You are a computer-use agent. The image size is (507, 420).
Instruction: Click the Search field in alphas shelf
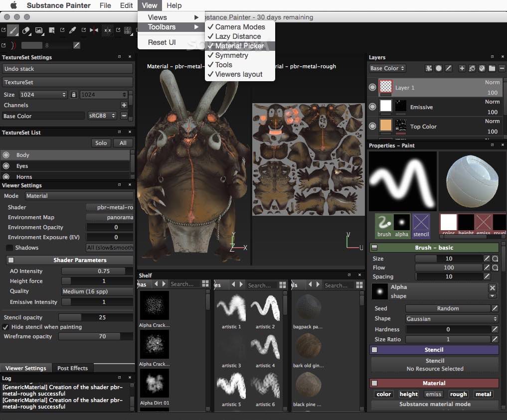[183, 283]
